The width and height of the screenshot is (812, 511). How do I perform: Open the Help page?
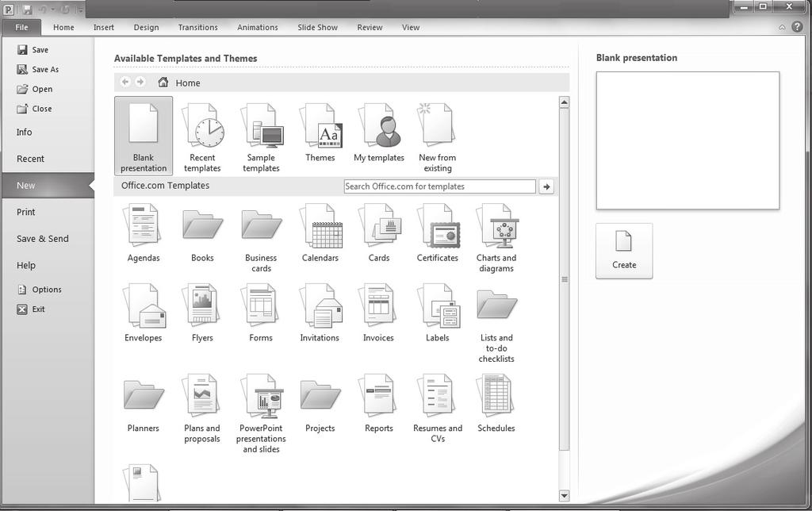26,265
